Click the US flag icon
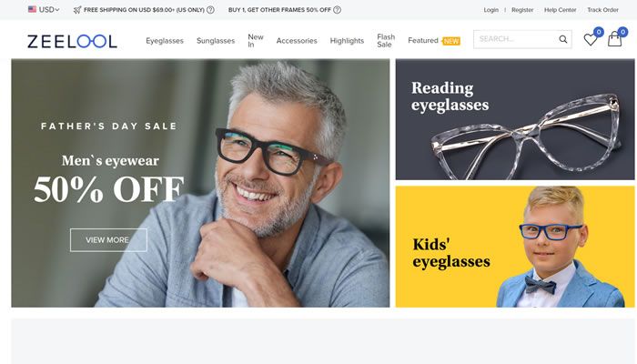Screen dimensions: 637x364 click(32, 9)
